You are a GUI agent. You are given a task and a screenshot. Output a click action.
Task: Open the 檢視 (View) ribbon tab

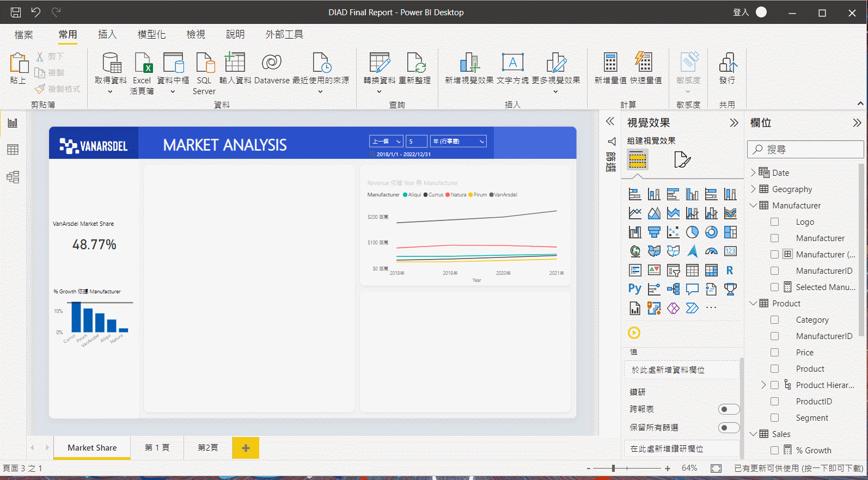click(196, 34)
